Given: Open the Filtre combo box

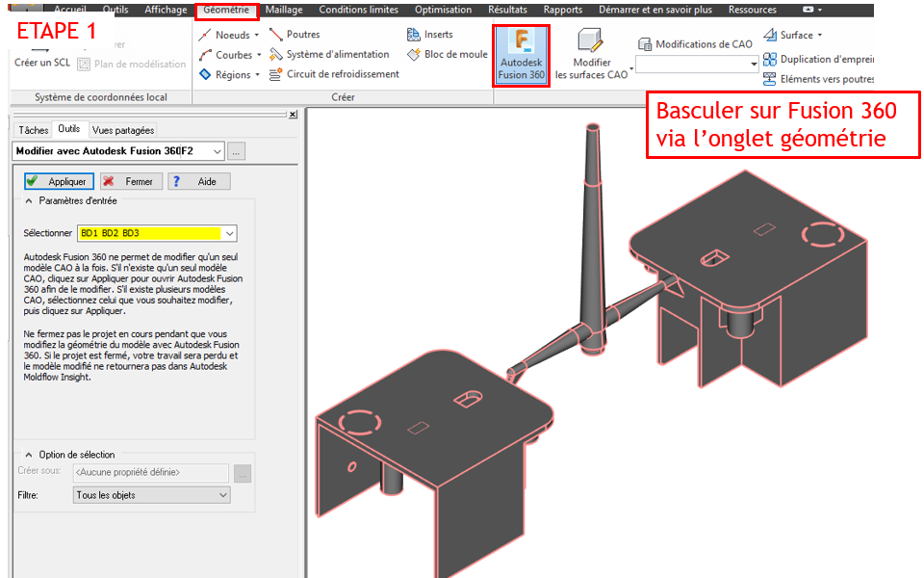Looking at the screenshot, I should (152, 495).
